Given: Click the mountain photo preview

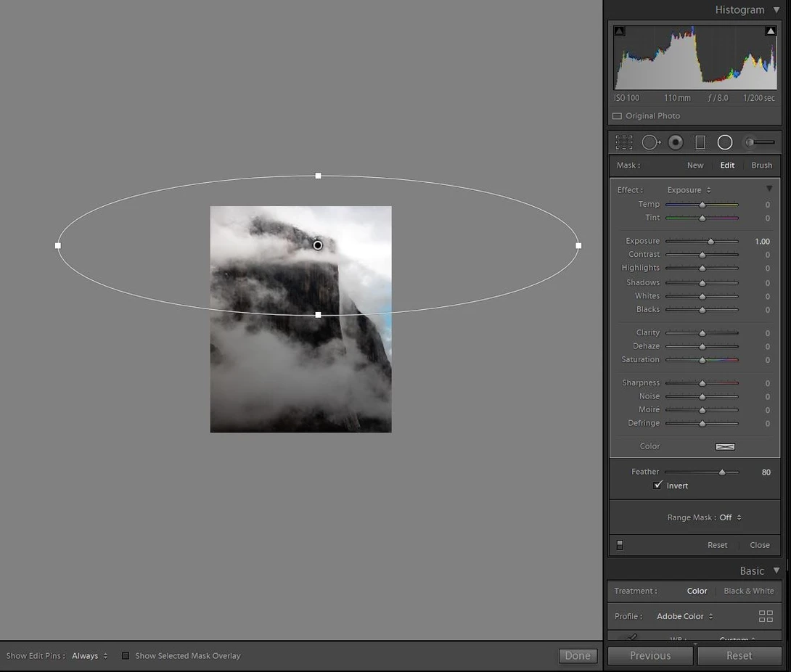Looking at the screenshot, I should [300, 319].
